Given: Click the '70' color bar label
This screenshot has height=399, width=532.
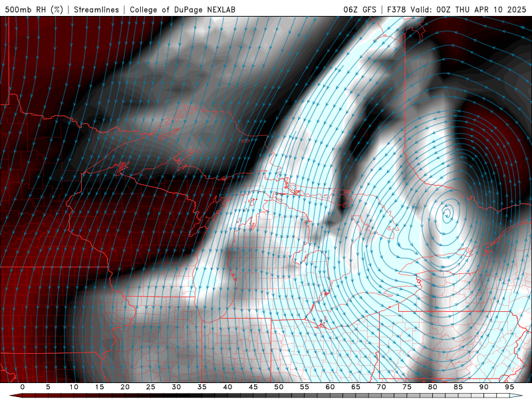Looking at the screenshot, I should click(x=381, y=387).
